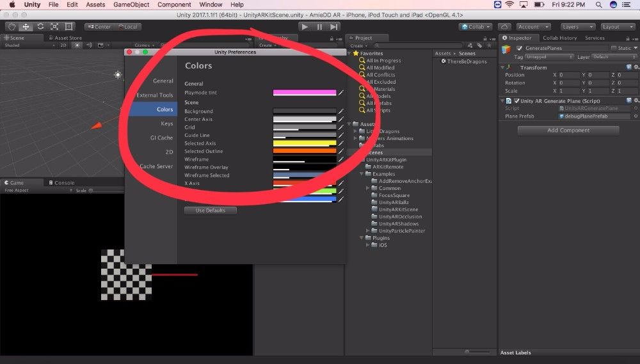The width and height of the screenshot is (640, 364).
Task: Open the Tag dropdown showing Untagged
Action: tap(549, 57)
